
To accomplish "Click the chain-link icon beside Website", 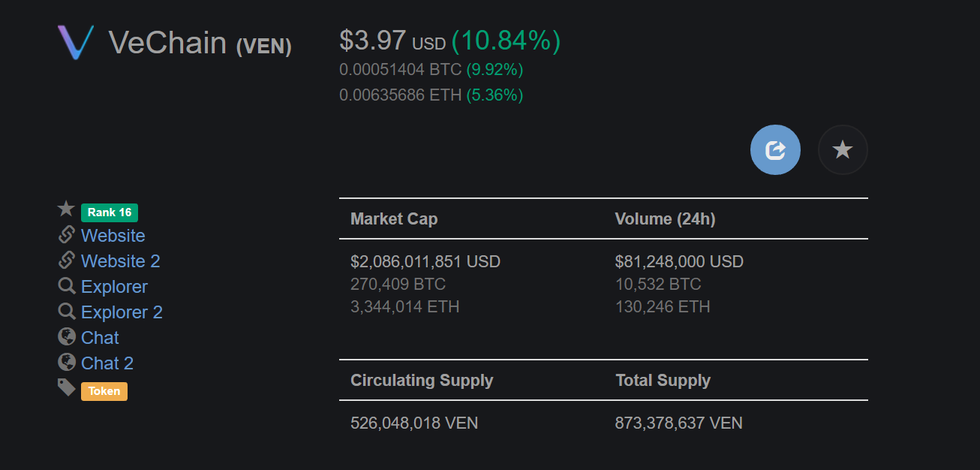I will pyautogui.click(x=66, y=235).
